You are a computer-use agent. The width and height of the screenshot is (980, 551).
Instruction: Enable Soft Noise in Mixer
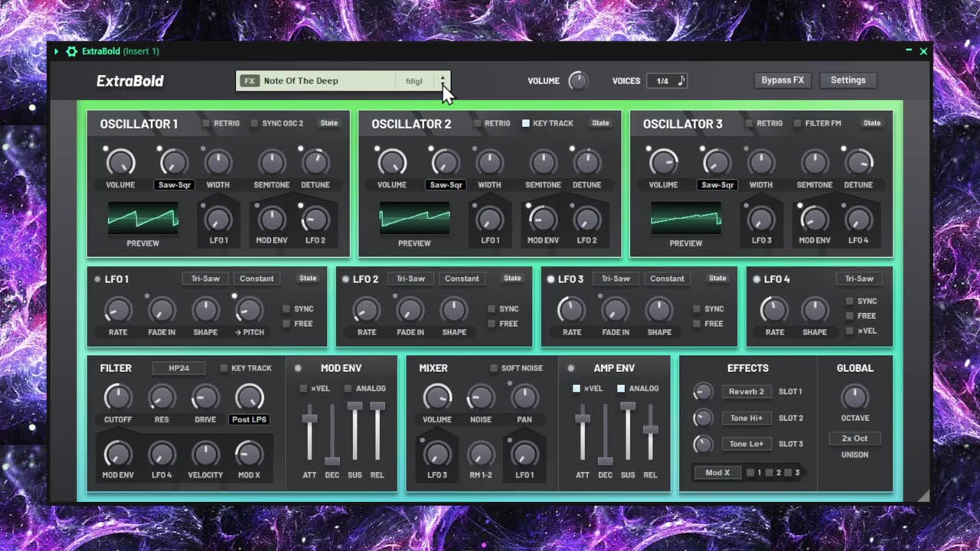pyautogui.click(x=494, y=368)
